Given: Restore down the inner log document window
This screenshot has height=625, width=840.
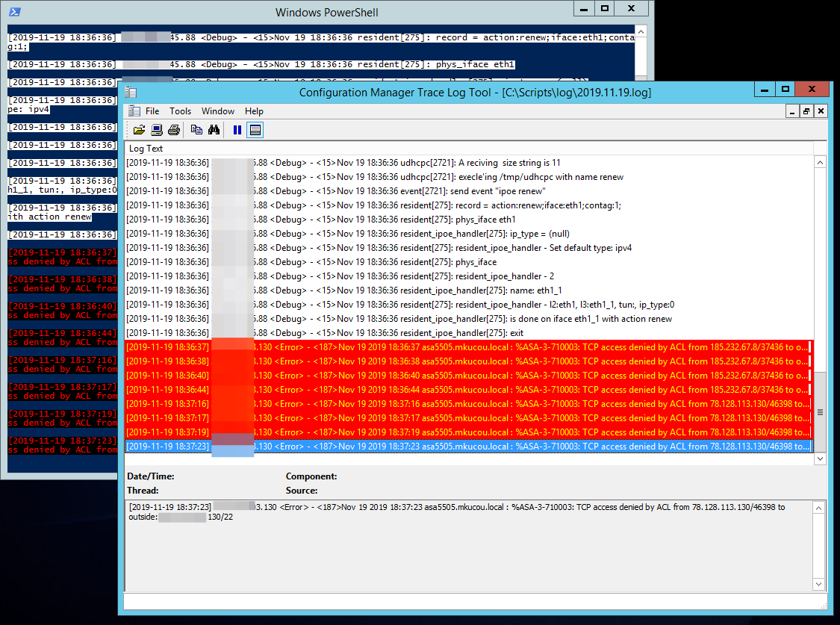Looking at the screenshot, I should (806, 111).
